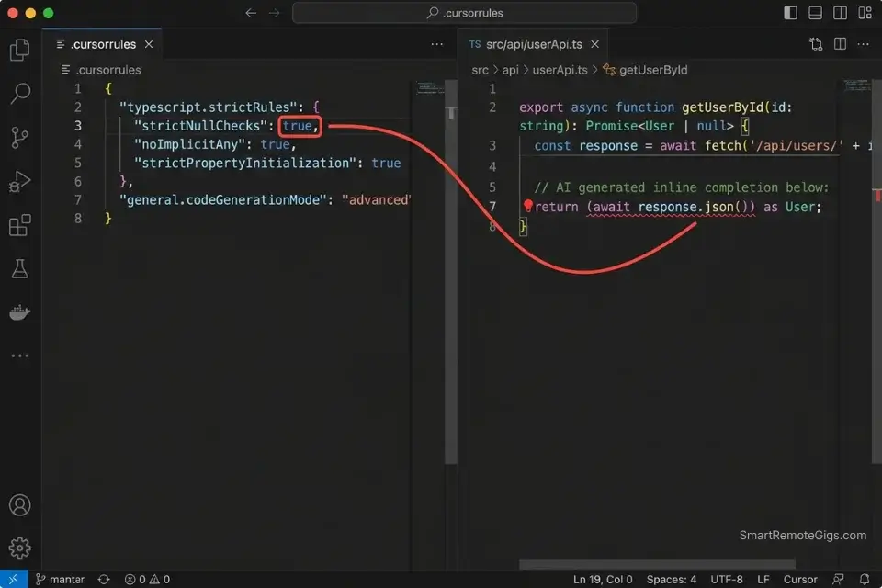
Task: Expand more actions with the ellipsis in .cursorrules editor
Action: point(437,44)
